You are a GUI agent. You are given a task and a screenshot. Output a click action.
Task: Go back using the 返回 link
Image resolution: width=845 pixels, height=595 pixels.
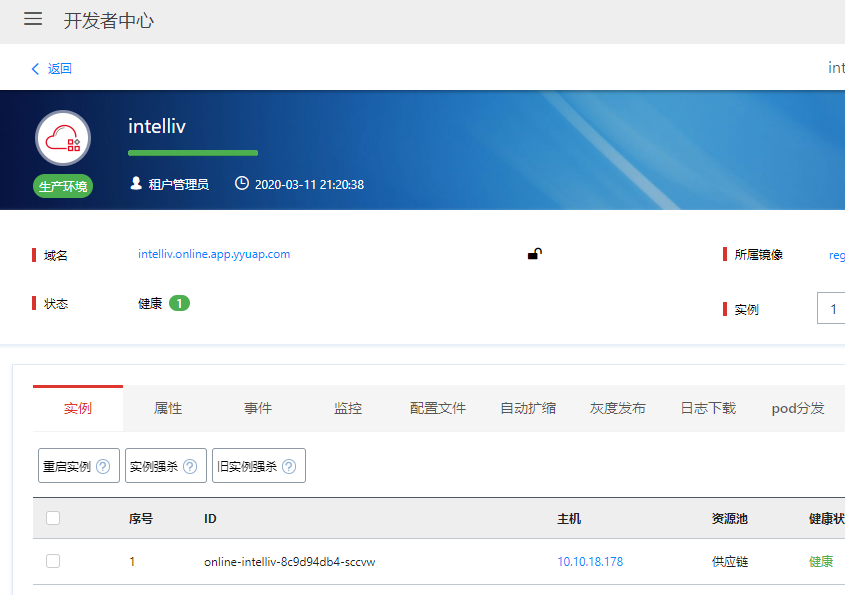pos(52,69)
